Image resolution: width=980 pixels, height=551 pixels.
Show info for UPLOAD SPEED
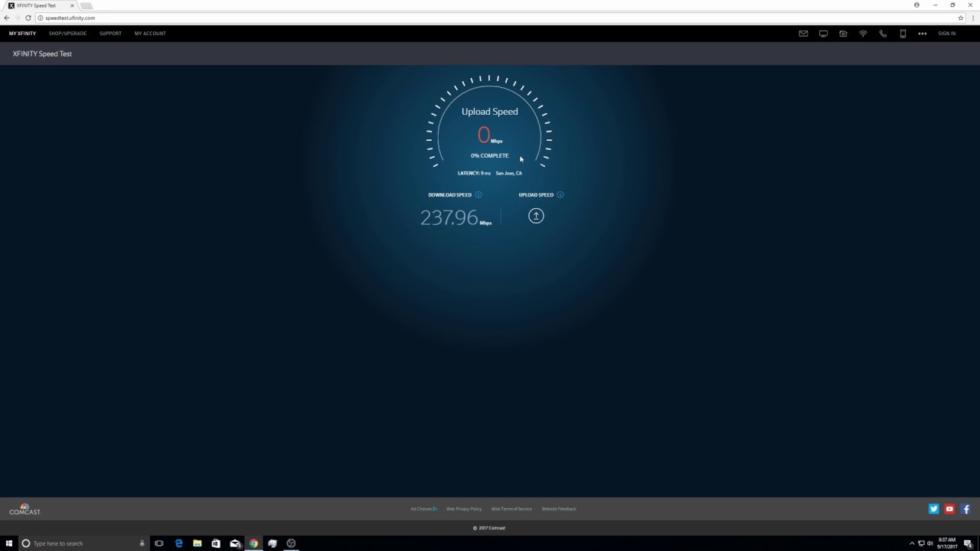(560, 194)
